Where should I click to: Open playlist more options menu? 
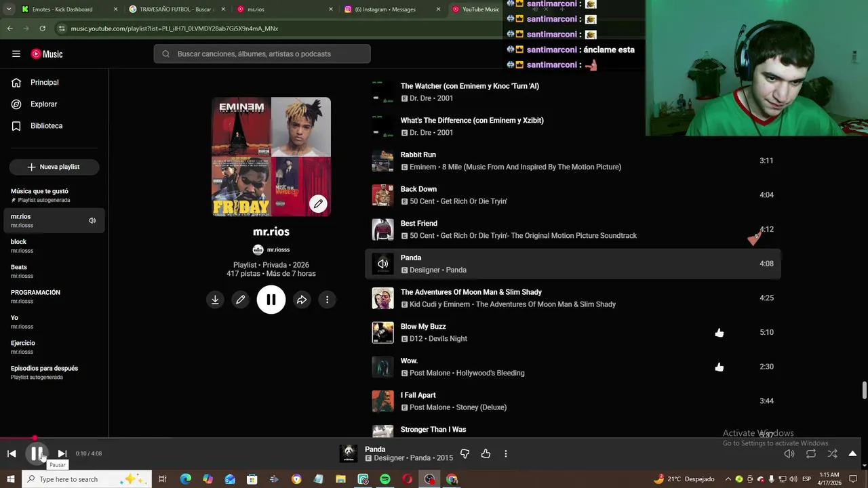tap(327, 300)
